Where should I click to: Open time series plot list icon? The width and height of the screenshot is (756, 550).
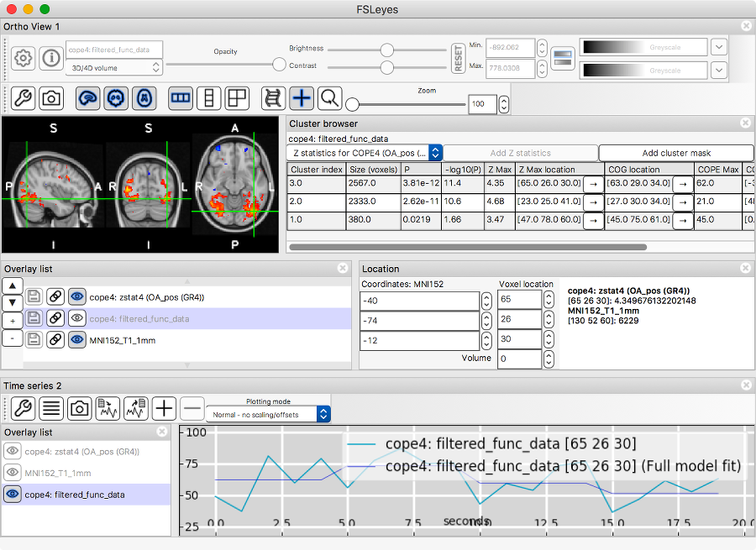click(51, 409)
